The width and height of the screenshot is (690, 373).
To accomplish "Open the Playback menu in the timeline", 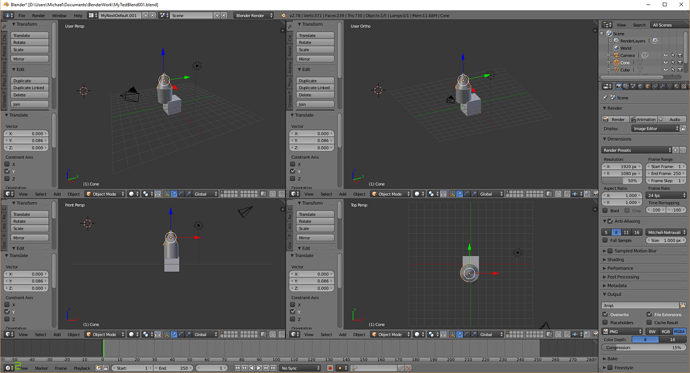I will tap(82, 368).
